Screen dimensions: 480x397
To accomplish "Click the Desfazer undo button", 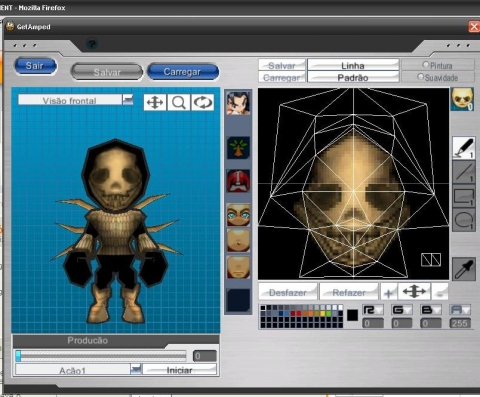I will (288, 292).
